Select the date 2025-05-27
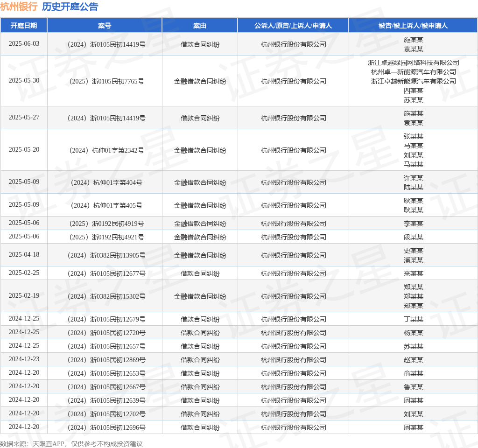 24,117
